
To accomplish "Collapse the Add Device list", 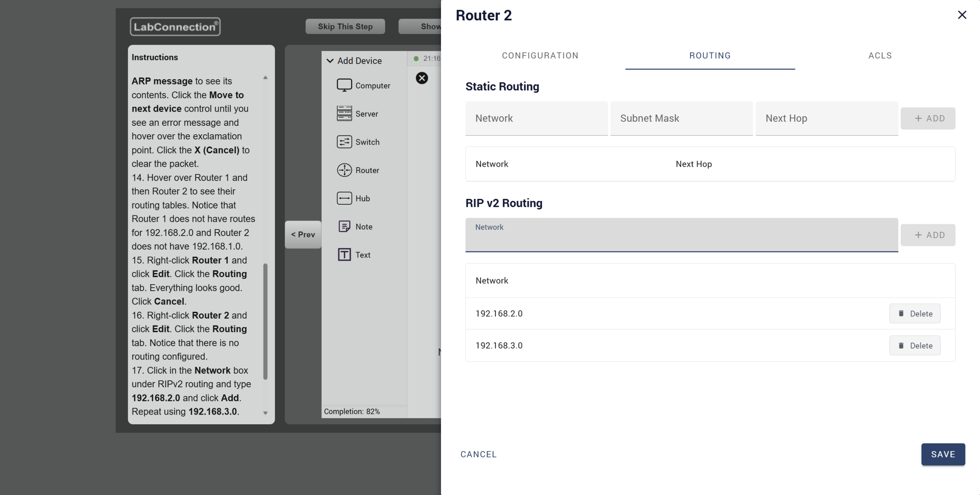I will pos(330,61).
